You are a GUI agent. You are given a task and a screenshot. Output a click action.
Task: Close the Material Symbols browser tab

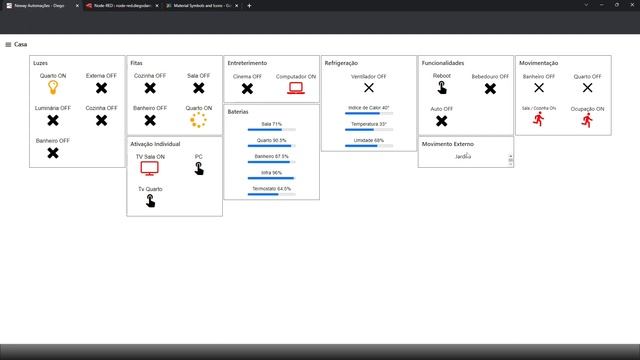tap(236, 6)
